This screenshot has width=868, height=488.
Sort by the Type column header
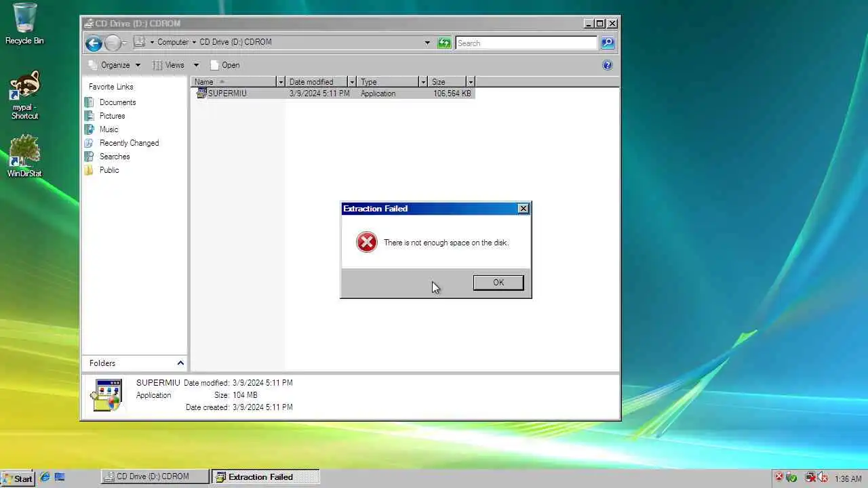click(387, 82)
